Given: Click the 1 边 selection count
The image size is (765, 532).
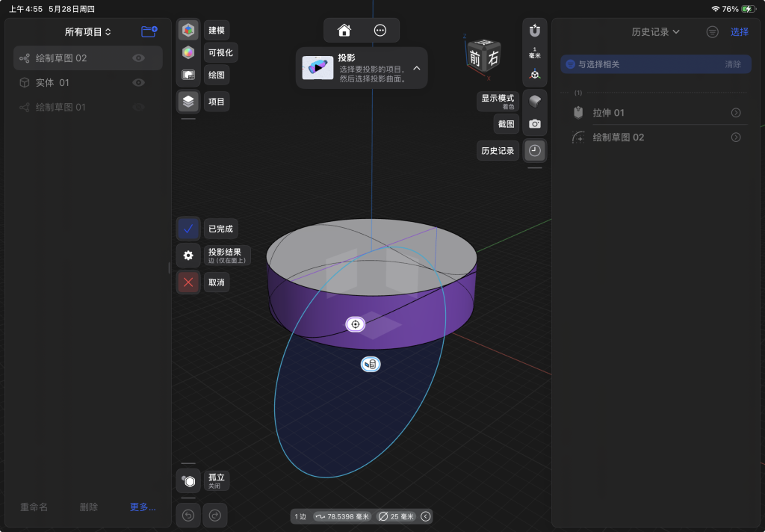Looking at the screenshot, I should click(300, 516).
